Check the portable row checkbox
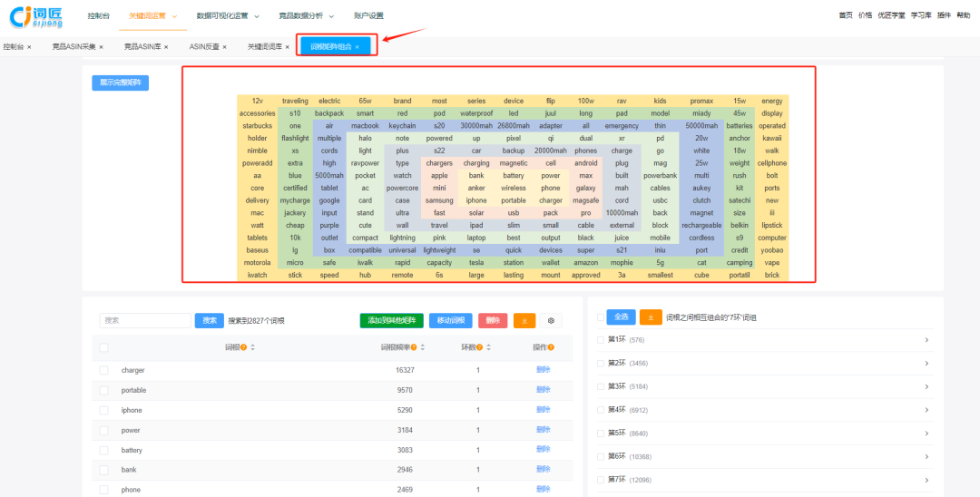The image size is (980, 497). [x=103, y=390]
